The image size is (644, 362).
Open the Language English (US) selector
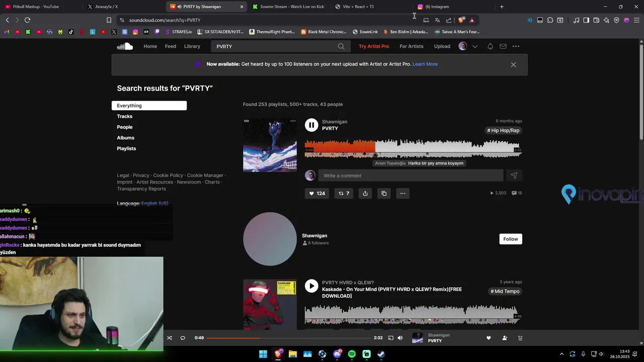coord(155,203)
